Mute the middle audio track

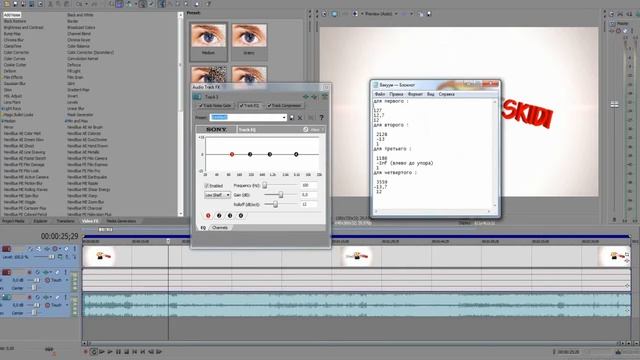57,272
